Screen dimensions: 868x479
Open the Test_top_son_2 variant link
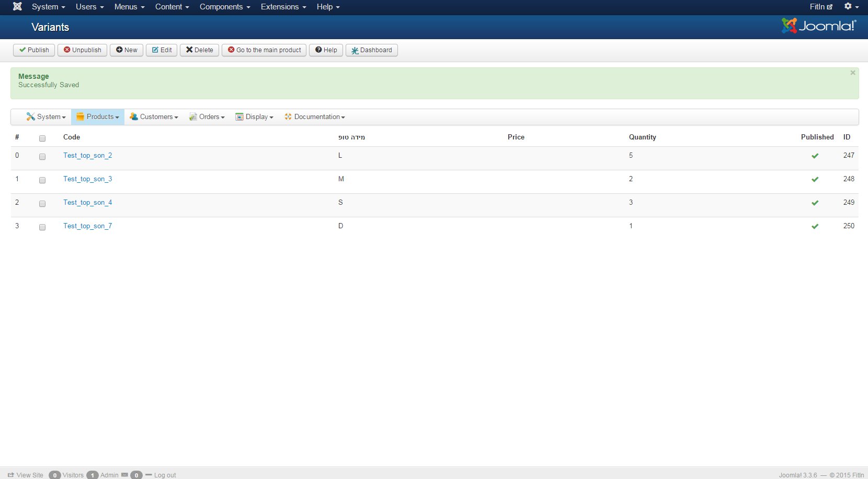87,156
